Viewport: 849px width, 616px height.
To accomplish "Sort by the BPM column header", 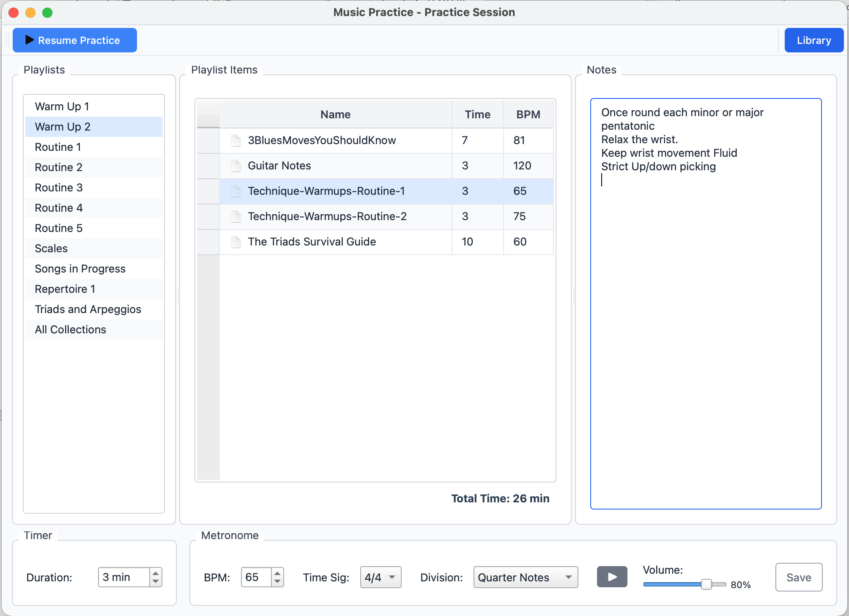I will (x=529, y=114).
